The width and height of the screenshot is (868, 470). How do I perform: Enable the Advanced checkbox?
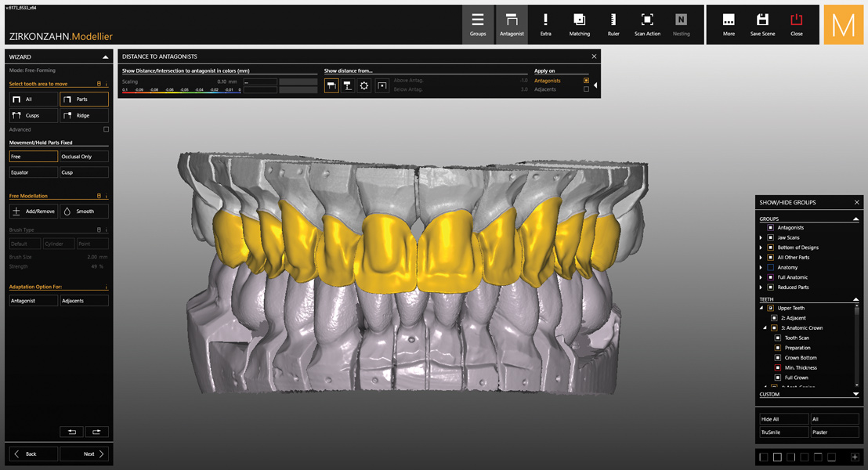tap(107, 129)
